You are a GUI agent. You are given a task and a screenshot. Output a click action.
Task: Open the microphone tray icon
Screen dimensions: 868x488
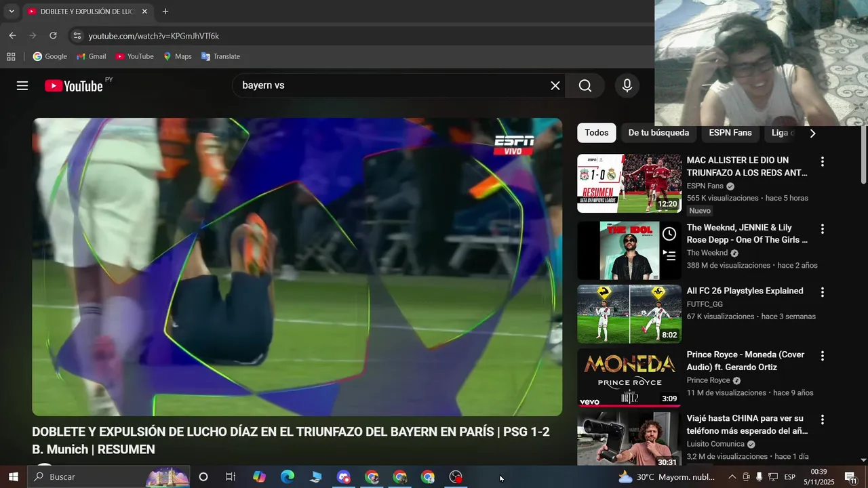click(x=759, y=477)
